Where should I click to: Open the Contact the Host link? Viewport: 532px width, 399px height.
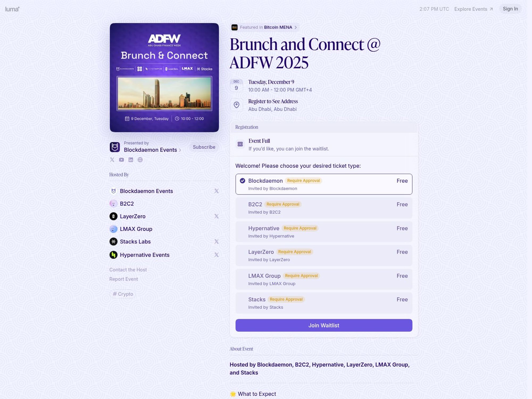pos(128,269)
